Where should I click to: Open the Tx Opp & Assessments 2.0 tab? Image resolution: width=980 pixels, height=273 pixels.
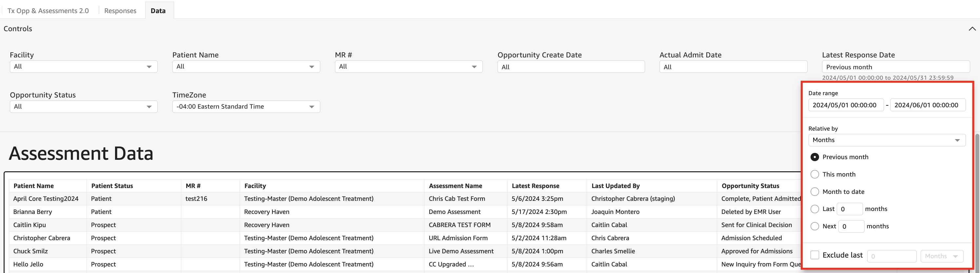[48, 10]
